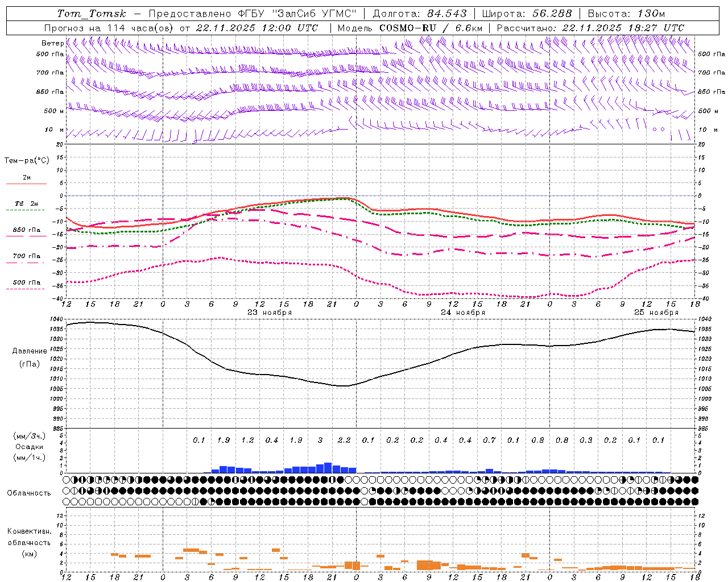Screen dimensions: 728x582
Task: Click the (мм/1ч.) unit label
Action: [x=29, y=458]
